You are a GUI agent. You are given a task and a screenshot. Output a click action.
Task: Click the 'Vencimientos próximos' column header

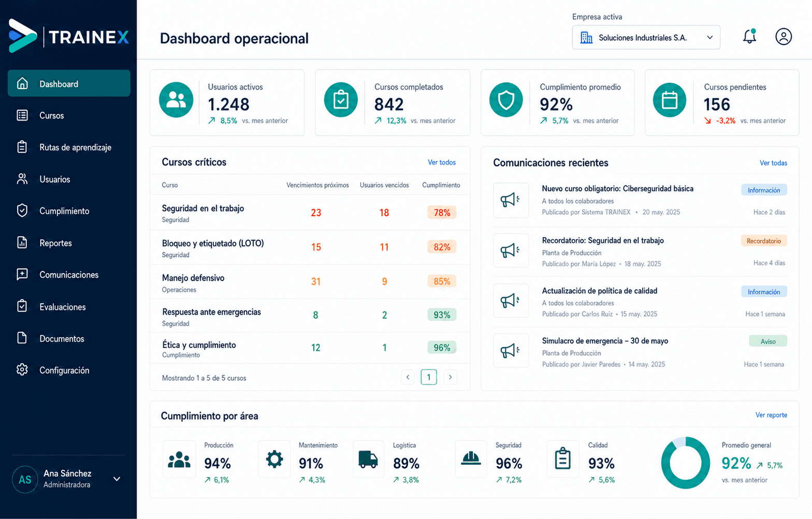[317, 185]
